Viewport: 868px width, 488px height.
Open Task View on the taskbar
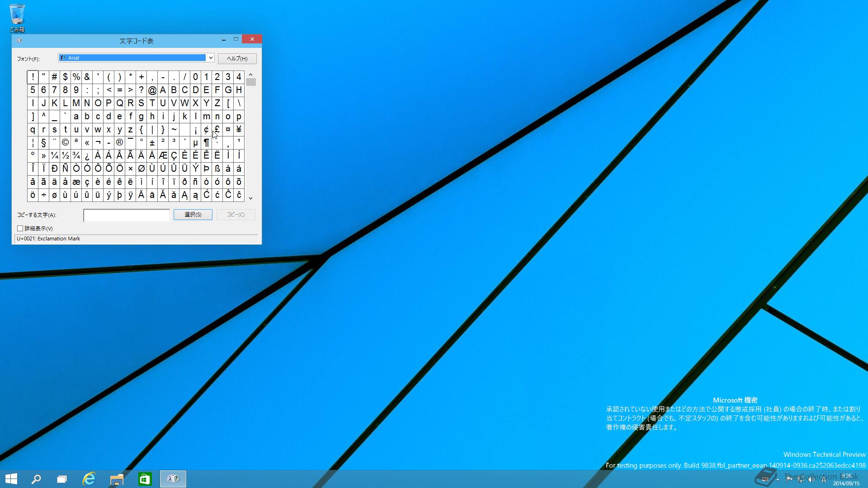(62, 479)
